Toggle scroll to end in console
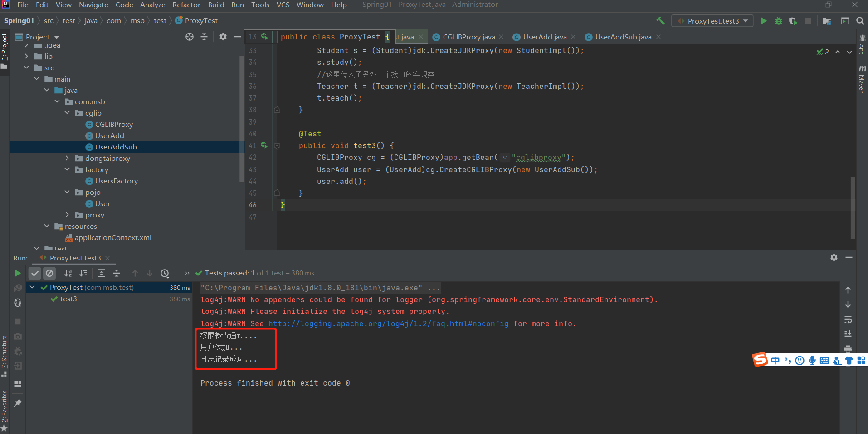 coord(848,334)
